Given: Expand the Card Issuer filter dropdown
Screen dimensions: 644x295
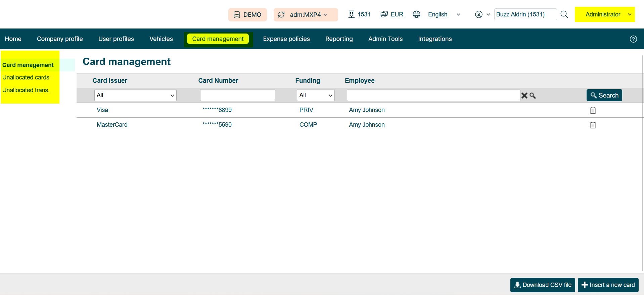Looking at the screenshot, I should (135, 95).
